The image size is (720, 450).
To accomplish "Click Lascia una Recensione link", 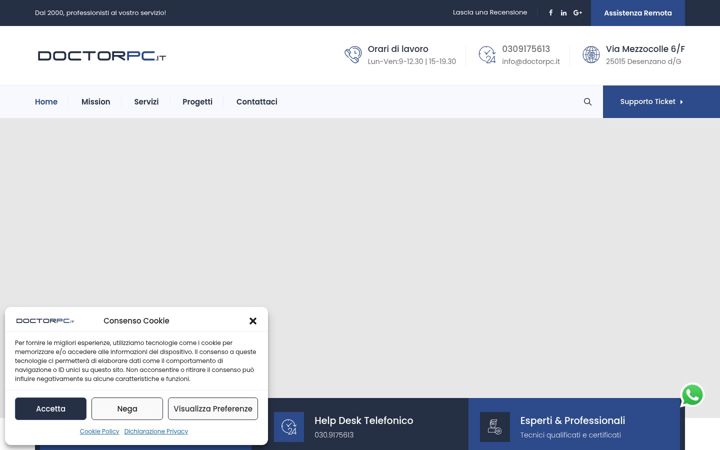I will (x=489, y=12).
